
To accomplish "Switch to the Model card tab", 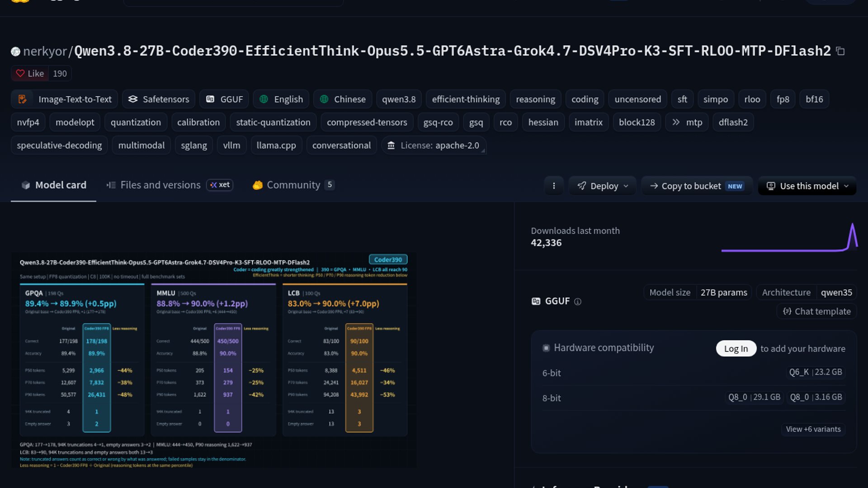I will 53,185.
